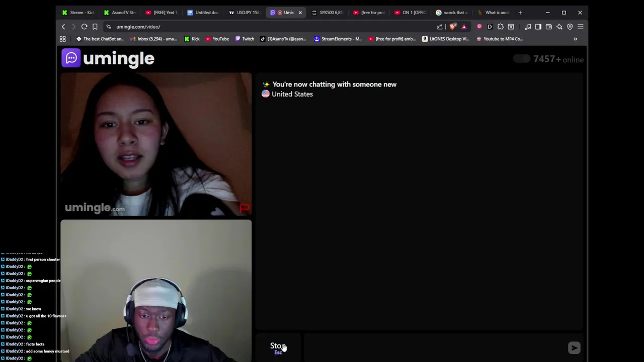Report stranger using the red flag icon
644x362 pixels.
tap(245, 207)
